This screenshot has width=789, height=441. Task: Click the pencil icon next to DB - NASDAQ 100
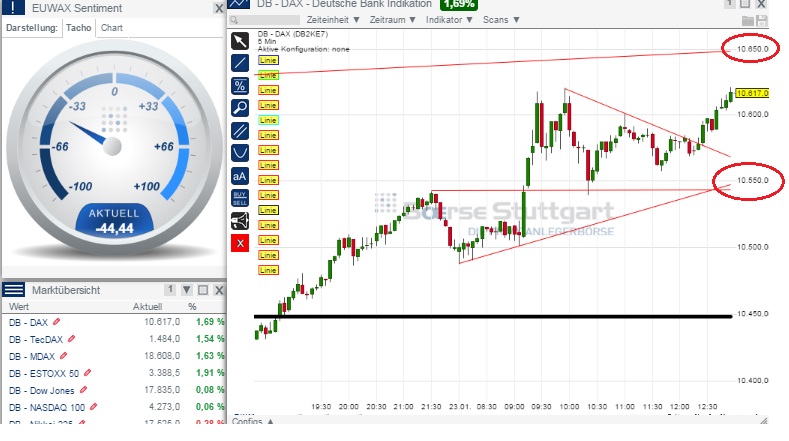(x=94, y=407)
